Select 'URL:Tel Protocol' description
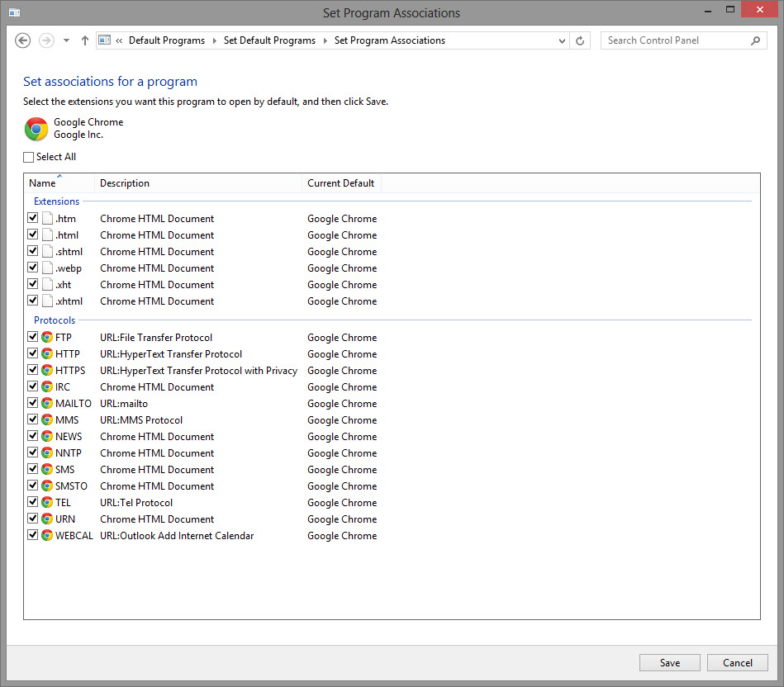Screen dimensions: 784x687 (x=136, y=503)
